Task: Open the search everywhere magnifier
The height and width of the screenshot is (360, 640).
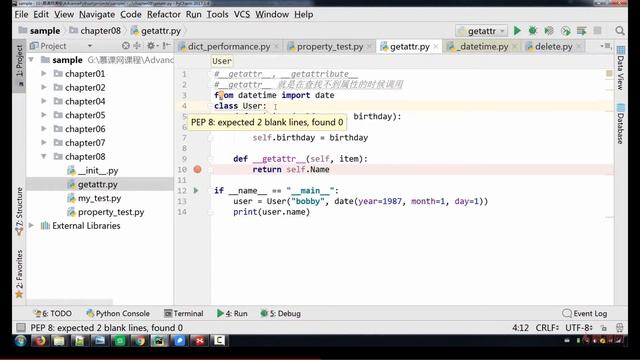Action: click(x=620, y=31)
